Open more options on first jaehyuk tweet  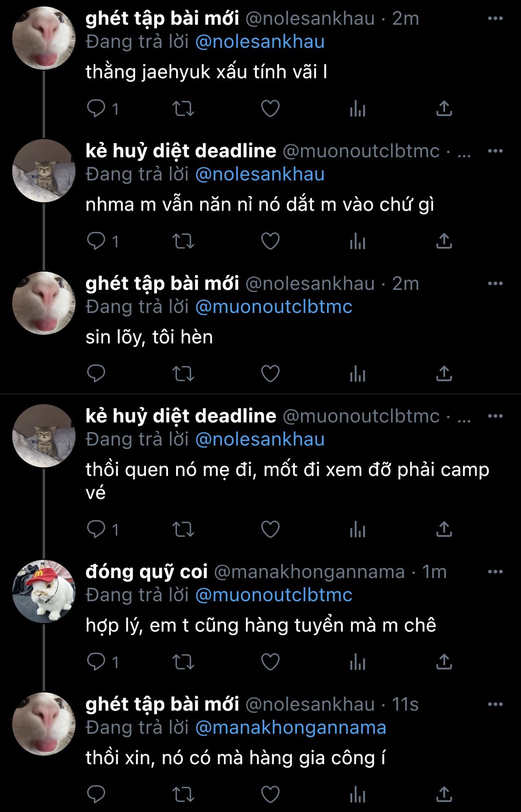click(495, 18)
